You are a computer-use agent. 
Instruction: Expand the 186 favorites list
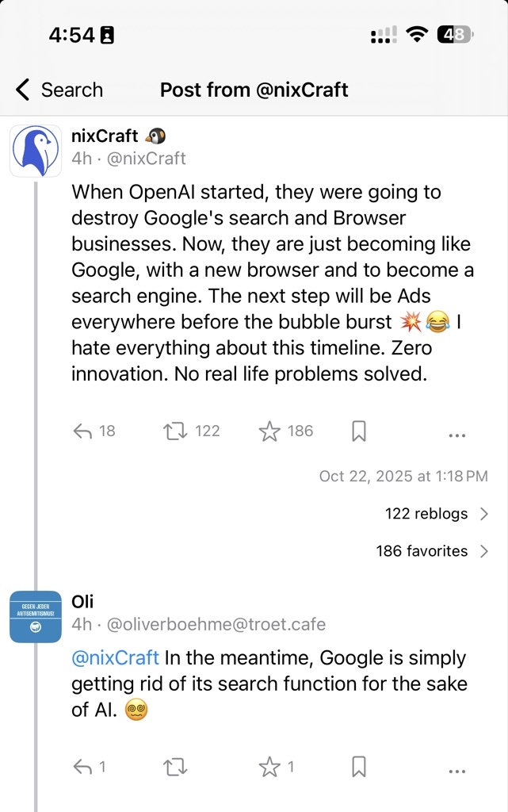(432, 551)
